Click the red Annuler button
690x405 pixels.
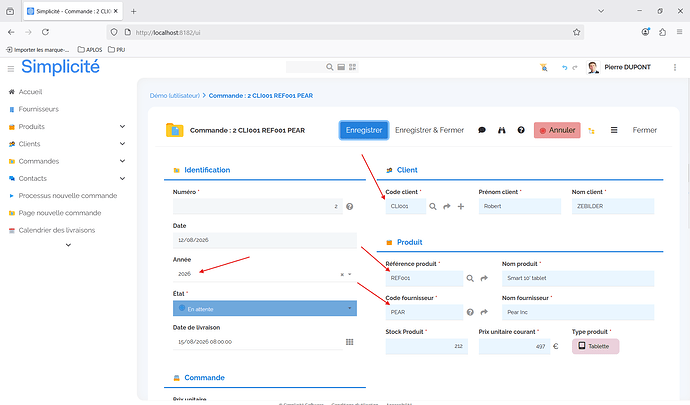[x=557, y=130]
